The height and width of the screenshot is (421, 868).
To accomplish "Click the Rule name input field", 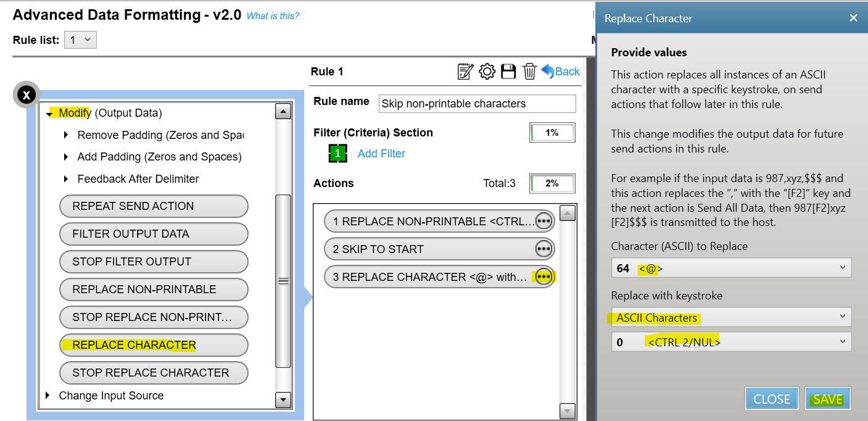I will 477,104.
